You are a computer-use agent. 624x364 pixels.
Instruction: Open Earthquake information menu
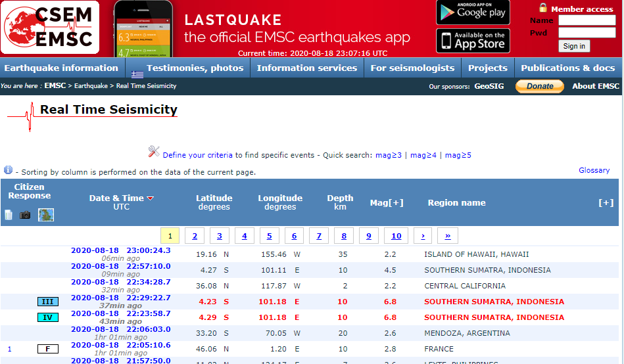click(61, 68)
